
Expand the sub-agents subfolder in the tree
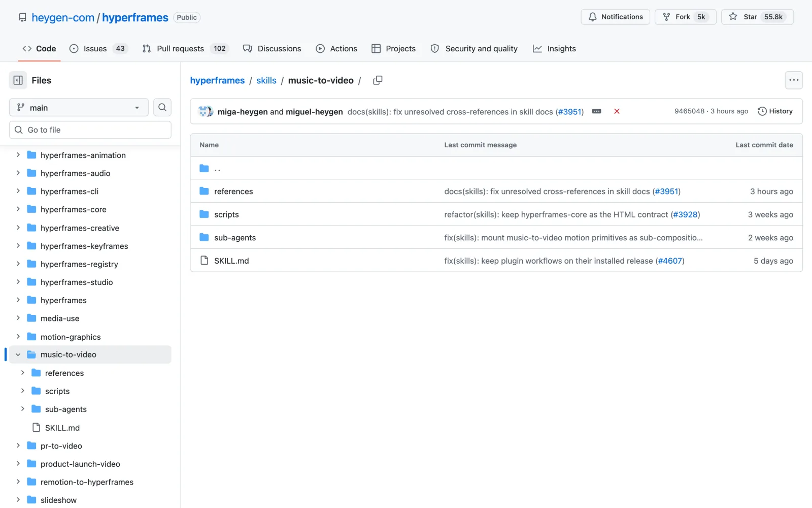point(23,409)
